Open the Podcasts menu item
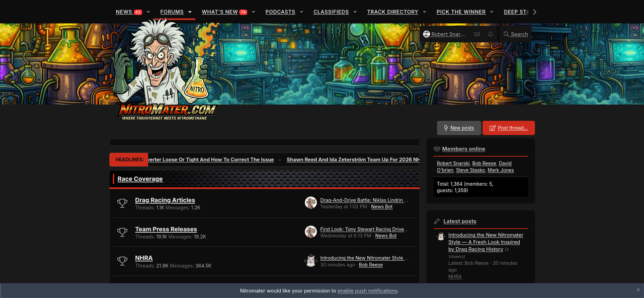 [280, 12]
